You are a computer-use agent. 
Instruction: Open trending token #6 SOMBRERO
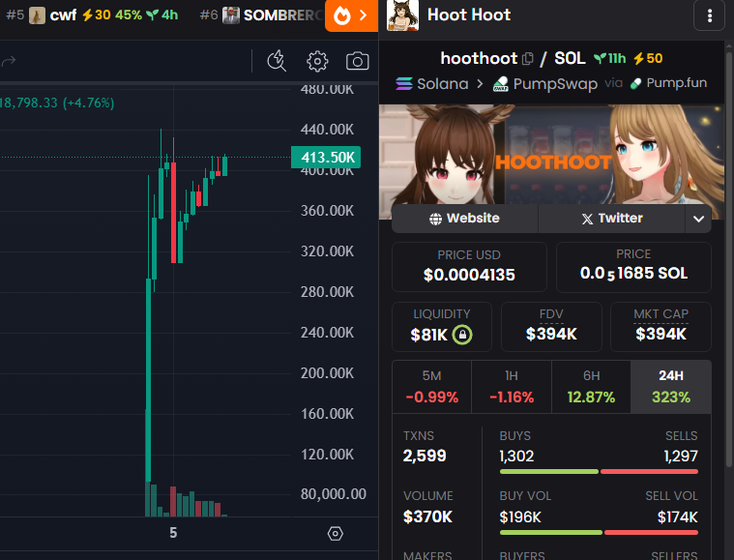tap(261, 15)
